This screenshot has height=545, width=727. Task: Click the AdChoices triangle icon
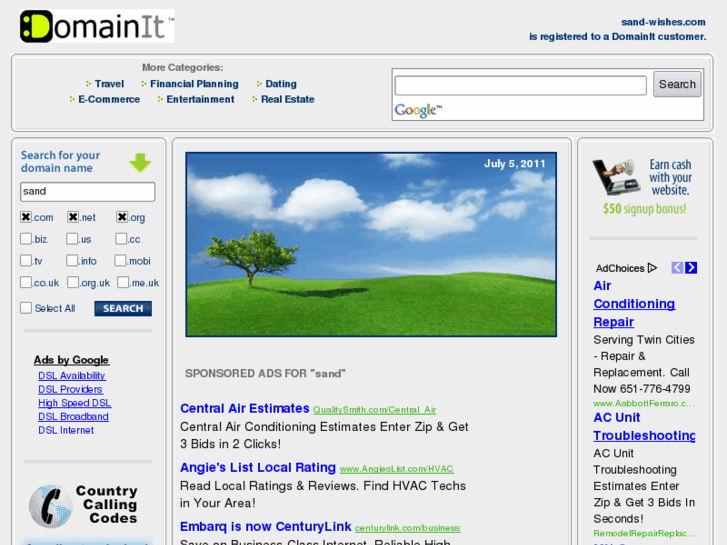click(x=652, y=268)
